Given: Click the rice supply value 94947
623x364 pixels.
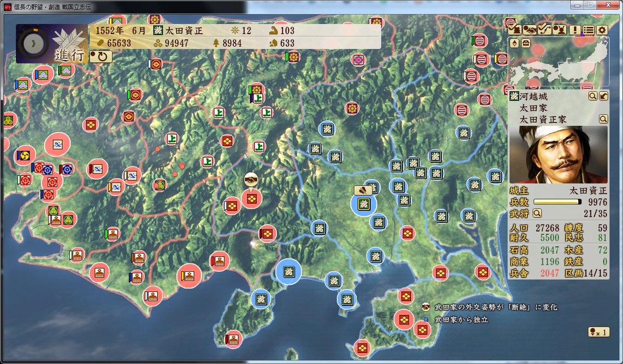Looking at the screenshot, I should (x=177, y=44).
